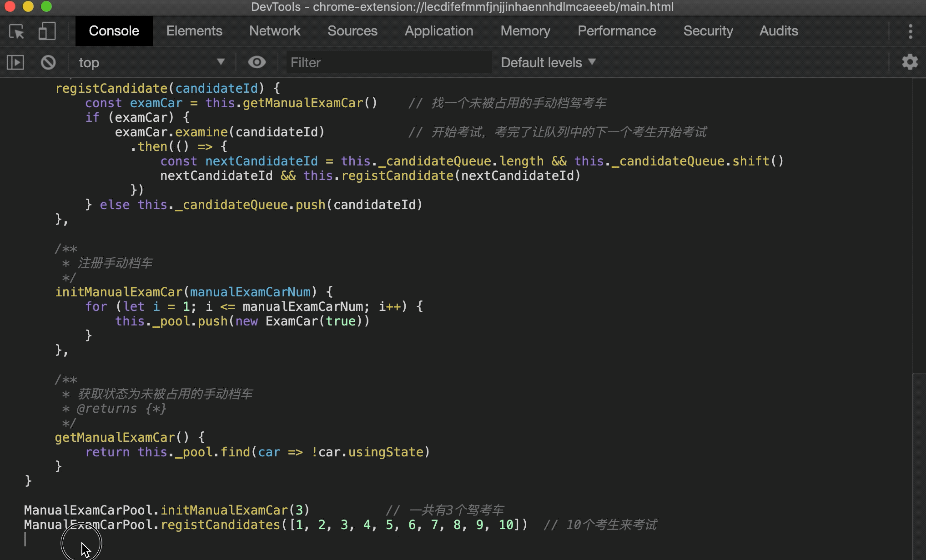Viewport: 926px width, 560px height.
Task: Go to the Memory tab
Action: (525, 31)
